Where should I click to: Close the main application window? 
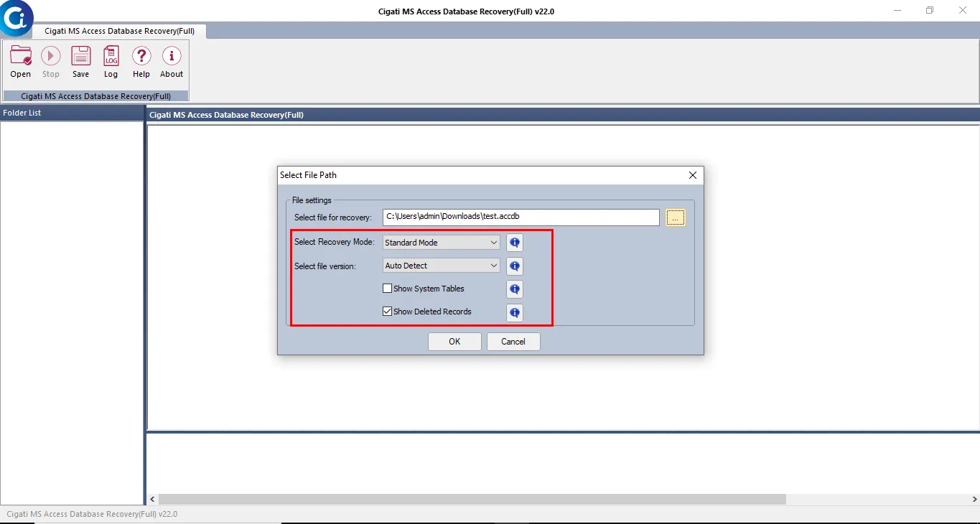(963, 11)
